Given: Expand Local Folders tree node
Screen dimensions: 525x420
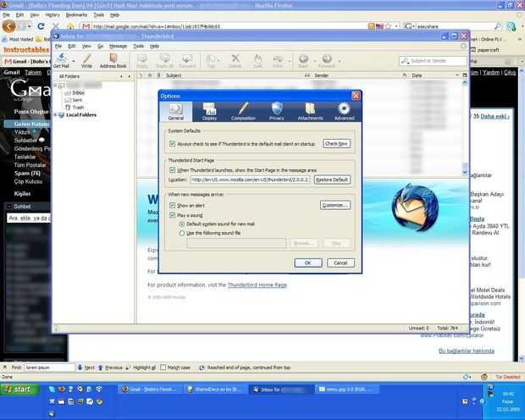Looking at the screenshot, I should (x=55, y=115).
